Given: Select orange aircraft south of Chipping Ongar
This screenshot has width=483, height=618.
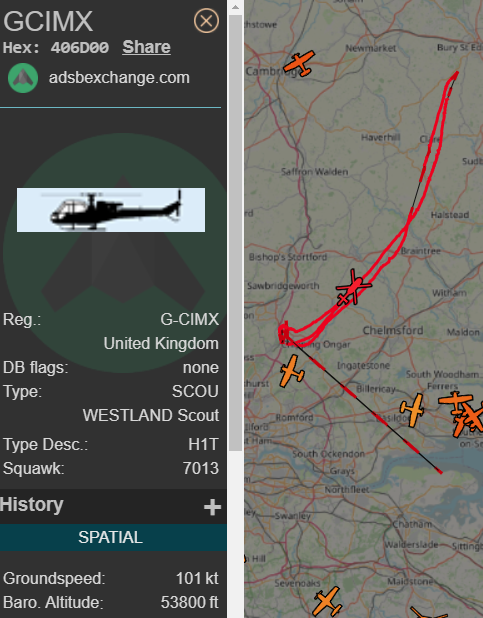Looking at the screenshot, I should (291, 371).
